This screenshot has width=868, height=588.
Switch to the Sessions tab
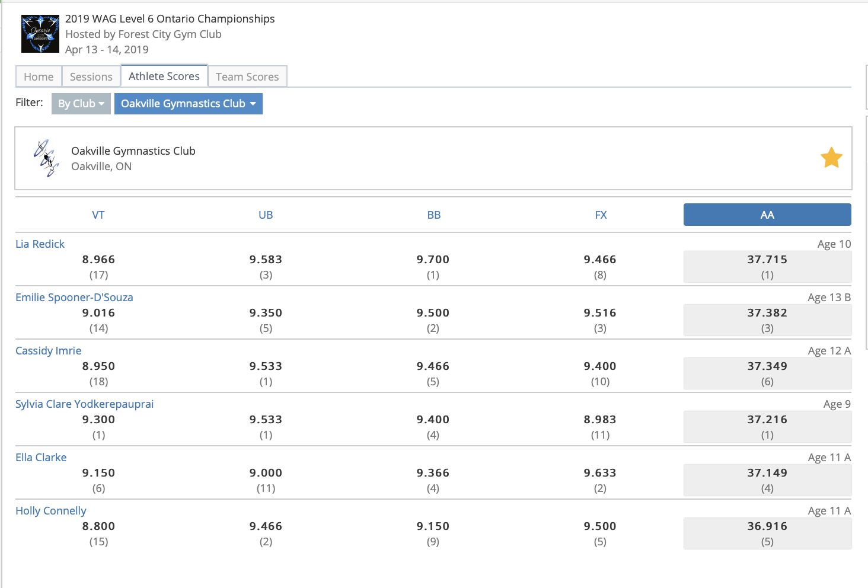[91, 76]
